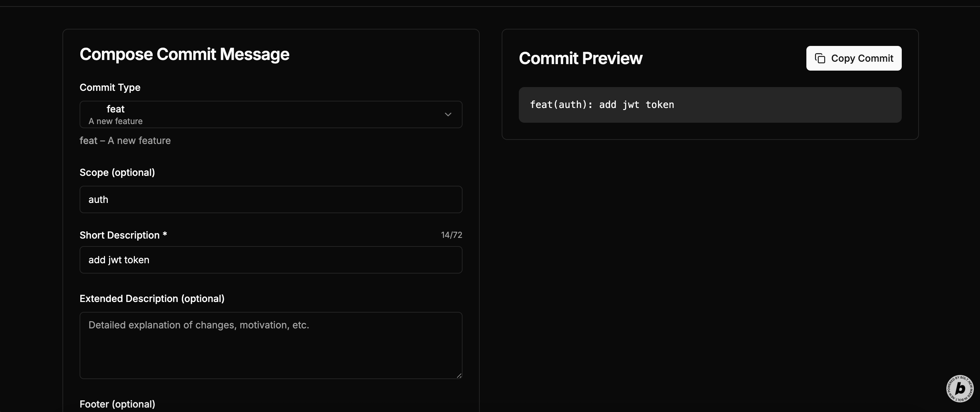This screenshot has height=412, width=980.
Task: Click the Extended Description (optional) label
Action: (x=152, y=299)
